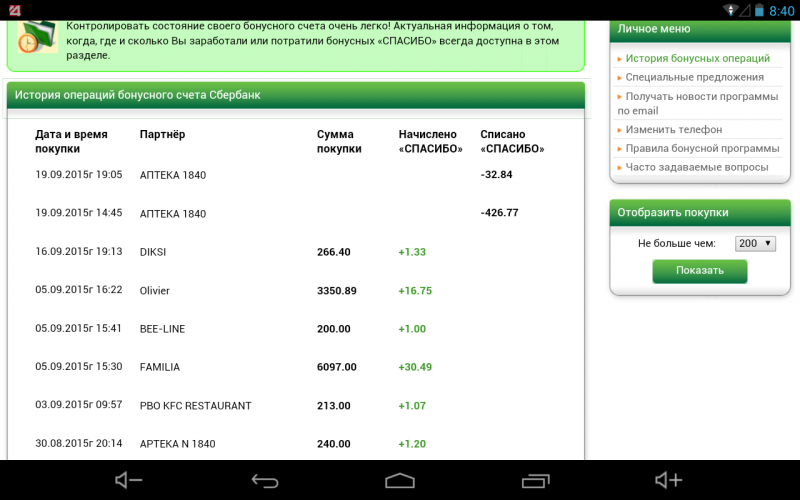Select date 30.08.2015г 20:14

(x=79, y=443)
